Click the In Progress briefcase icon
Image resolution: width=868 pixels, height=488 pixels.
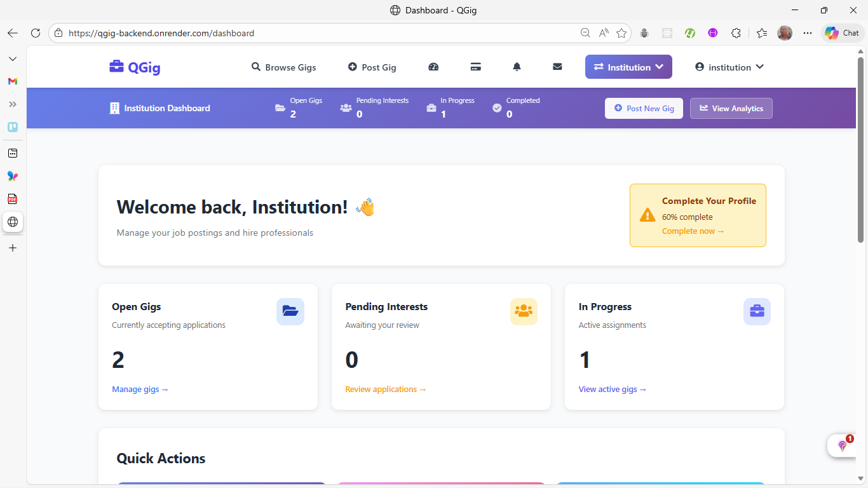pos(757,311)
